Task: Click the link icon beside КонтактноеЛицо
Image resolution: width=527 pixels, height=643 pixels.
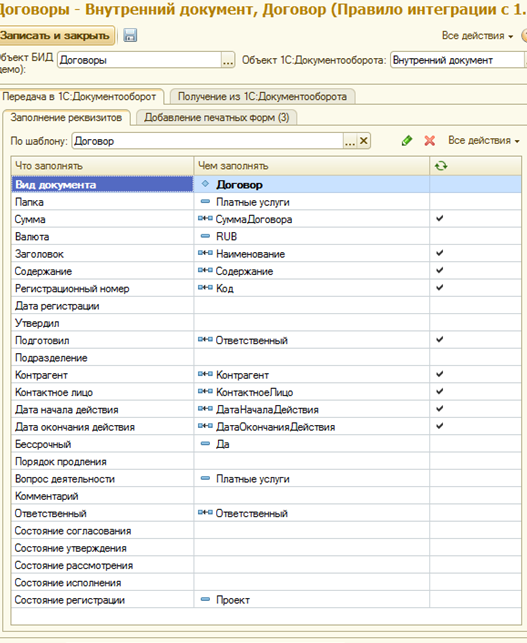Action: tap(205, 391)
